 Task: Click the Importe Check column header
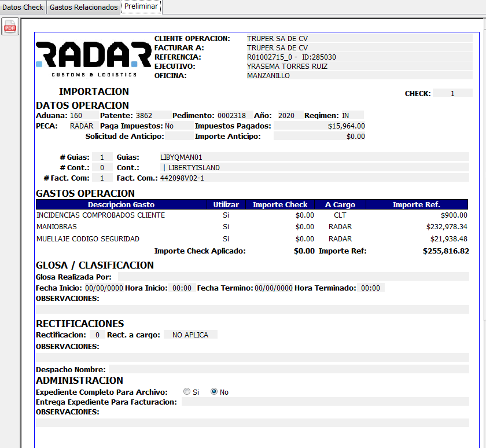click(x=280, y=205)
